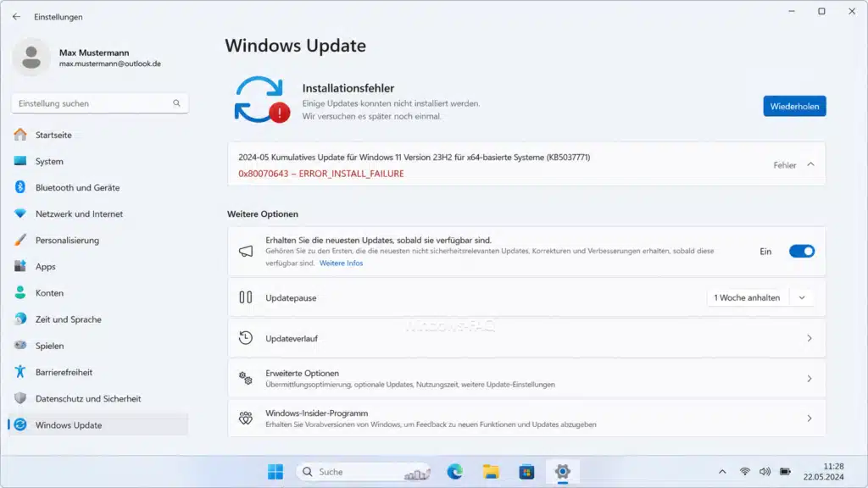Screen dimensions: 868x488
Task: Click the taskbar Suche search box
Action: [x=364, y=471]
